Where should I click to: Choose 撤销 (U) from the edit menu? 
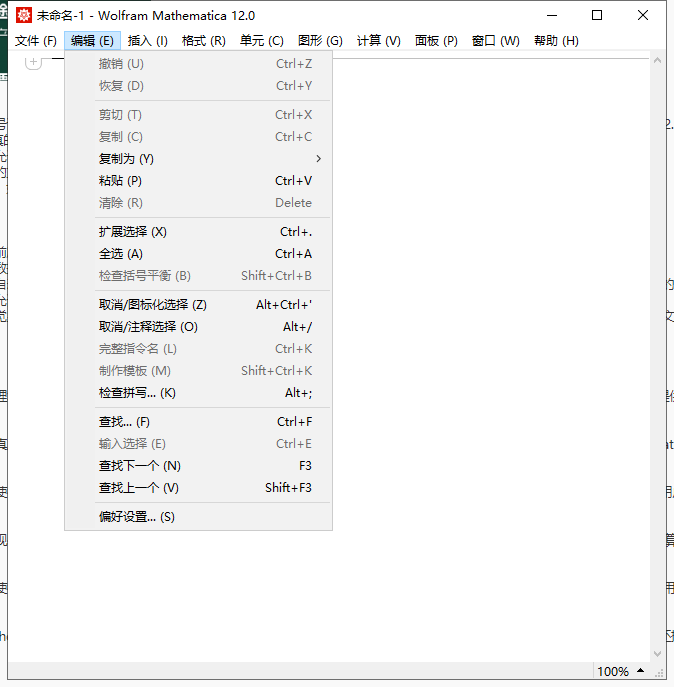(199, 64)
